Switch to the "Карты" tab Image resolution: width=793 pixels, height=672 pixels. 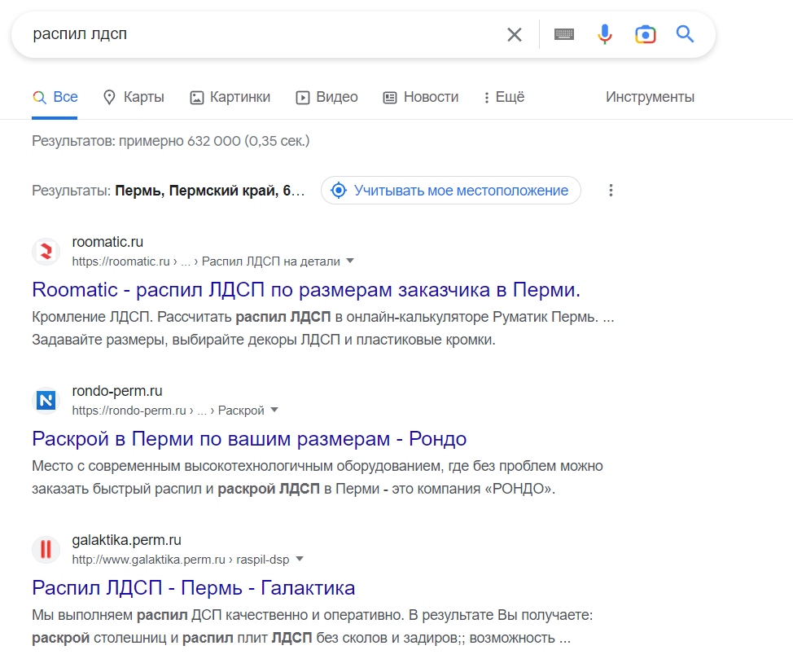134,97
